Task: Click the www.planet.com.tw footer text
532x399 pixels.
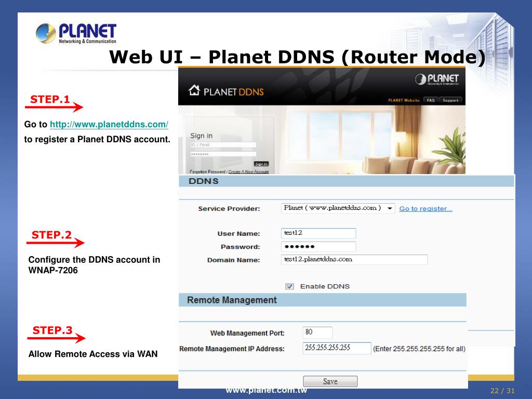Action: (267, 390)
